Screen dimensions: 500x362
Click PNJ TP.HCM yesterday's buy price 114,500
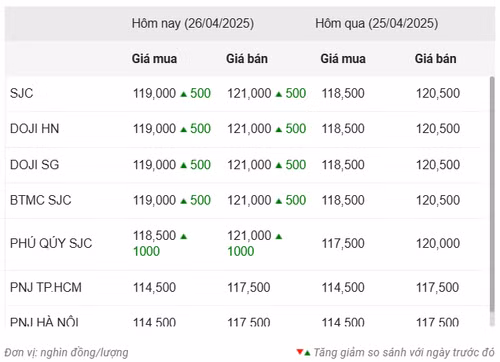343,287
